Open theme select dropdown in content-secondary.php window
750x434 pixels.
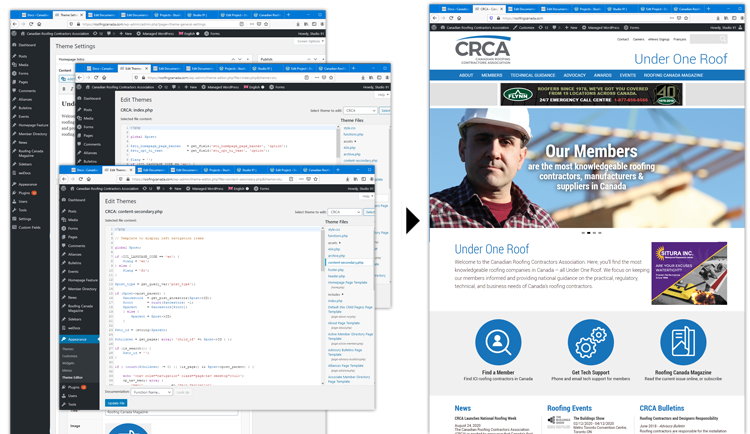coord(345,212)
